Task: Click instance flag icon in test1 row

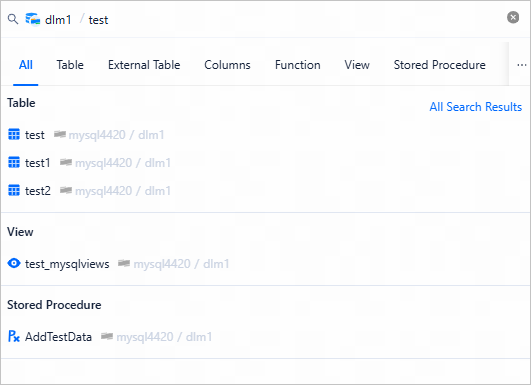Action: click(66, 163)
